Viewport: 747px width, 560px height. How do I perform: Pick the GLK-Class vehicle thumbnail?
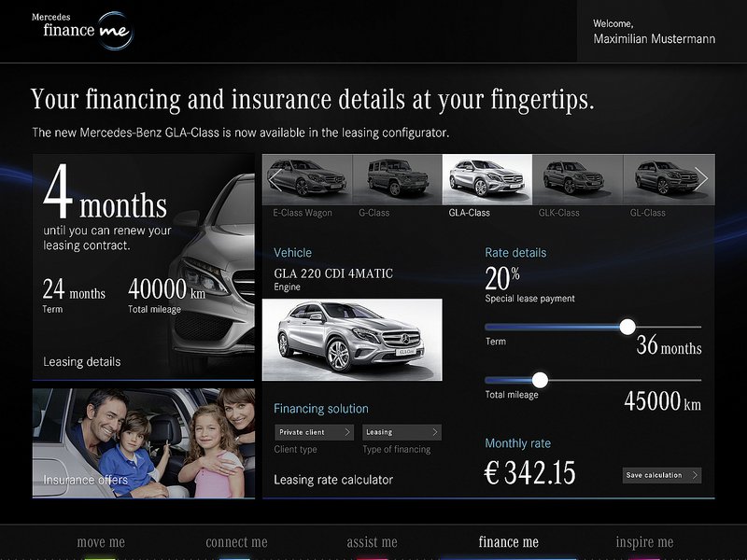(576, 178)
